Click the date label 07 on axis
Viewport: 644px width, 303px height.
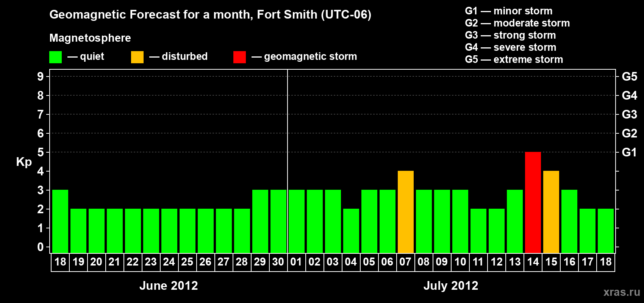point(405,262)
